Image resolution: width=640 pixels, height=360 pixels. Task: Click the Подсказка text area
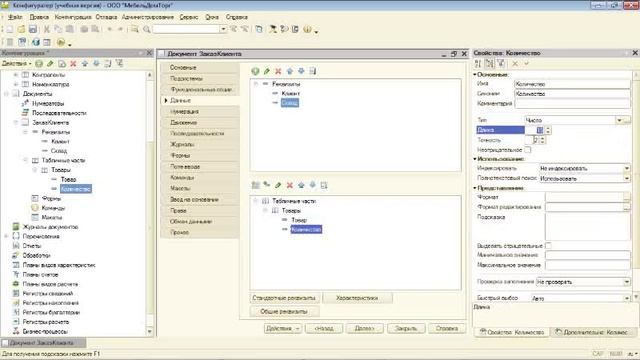coord(587,227)
